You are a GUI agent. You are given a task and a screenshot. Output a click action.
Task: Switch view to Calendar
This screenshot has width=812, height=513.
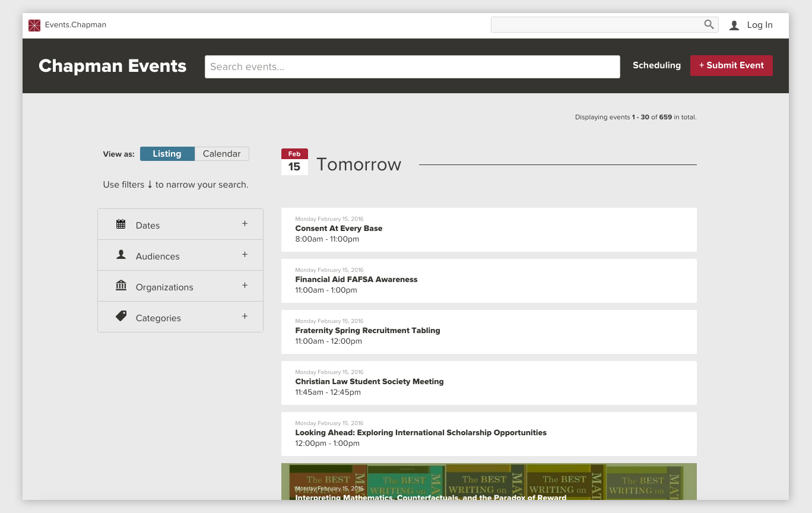(221, 154)
